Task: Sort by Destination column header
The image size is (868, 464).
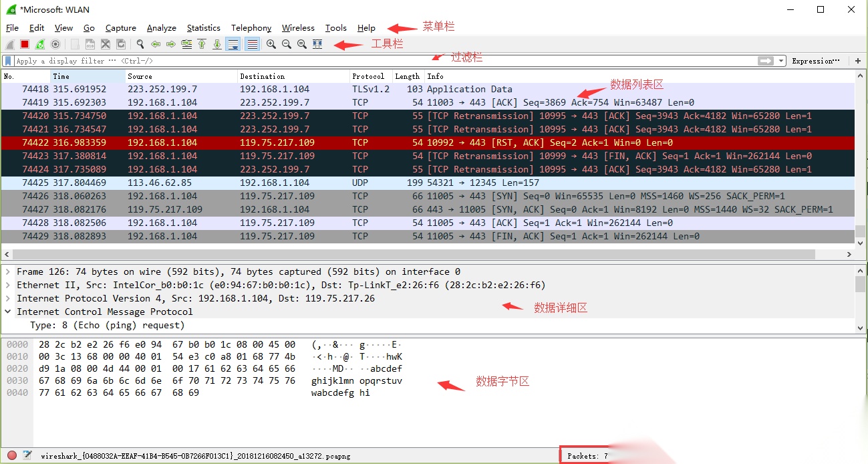Action: pos(294,76)
